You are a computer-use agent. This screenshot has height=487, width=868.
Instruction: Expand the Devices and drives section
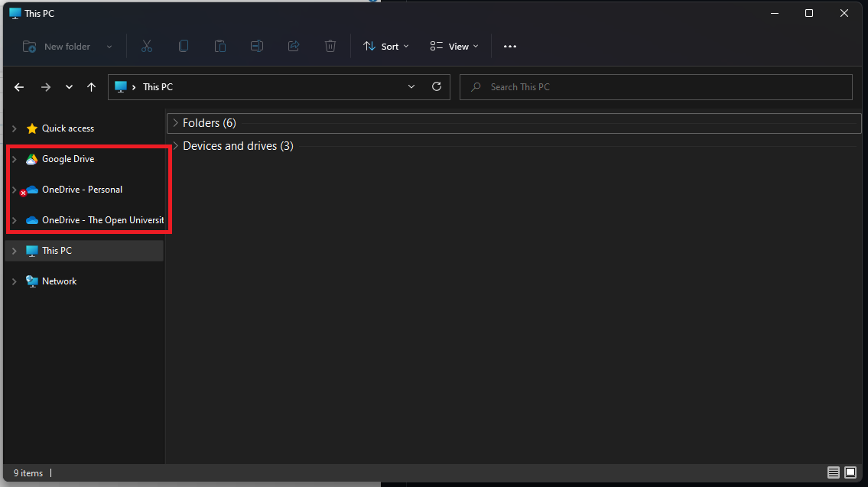(174, 145)
